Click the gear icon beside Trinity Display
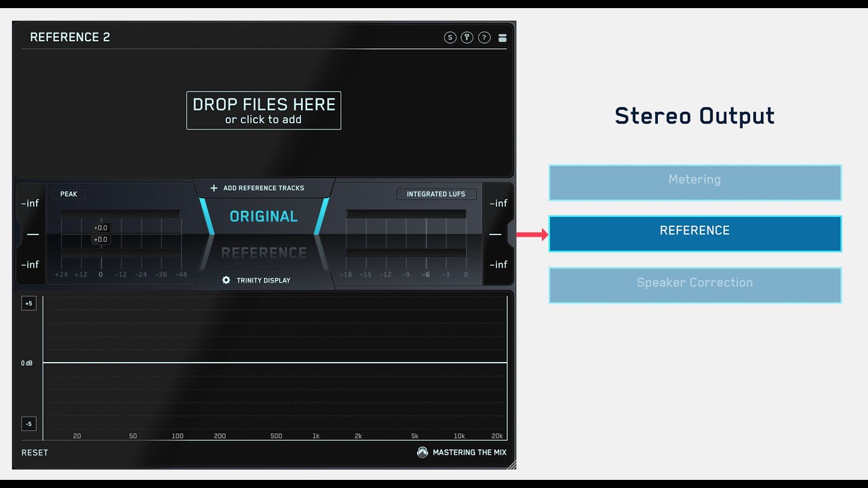The width and height of the screenshot is (868, 488). coord(226,280)
